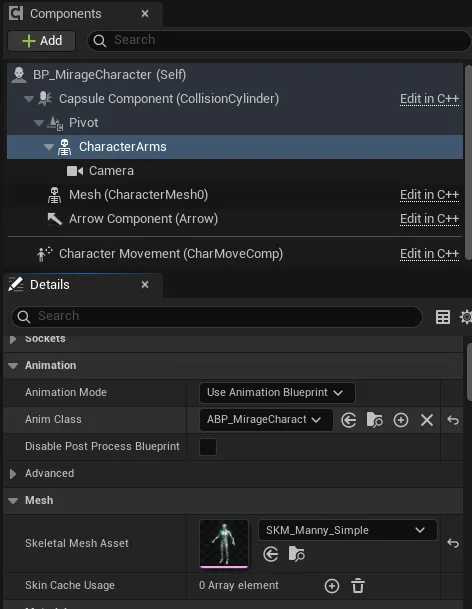This screenshot has width=472, height=609.
Task: Toggle Disable Post Process Blueprint checkbox
Action: (208, 447)
